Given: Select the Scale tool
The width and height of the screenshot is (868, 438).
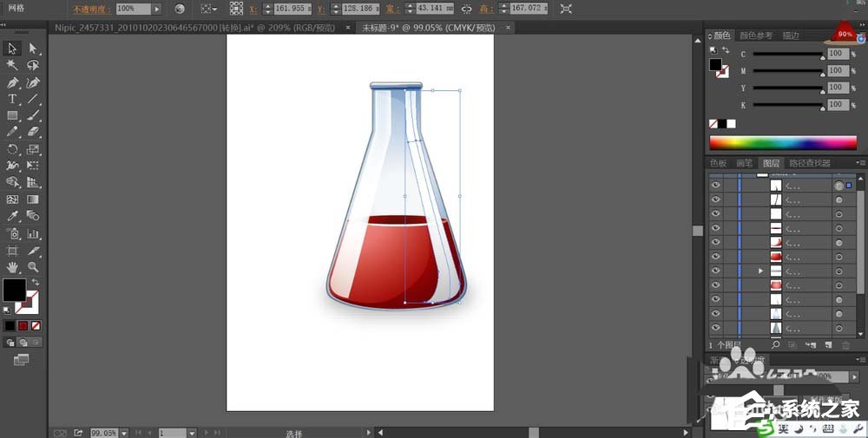Looking at the screenshot, I should pos(33,149).
